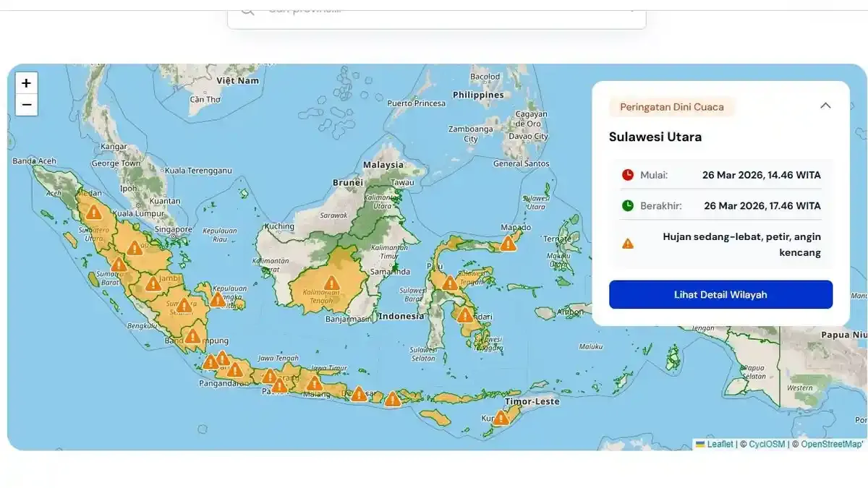This screenshot has height=488, width=868.
Task: Click the Kuala Terengganu label
Action: tap(198, 171)
